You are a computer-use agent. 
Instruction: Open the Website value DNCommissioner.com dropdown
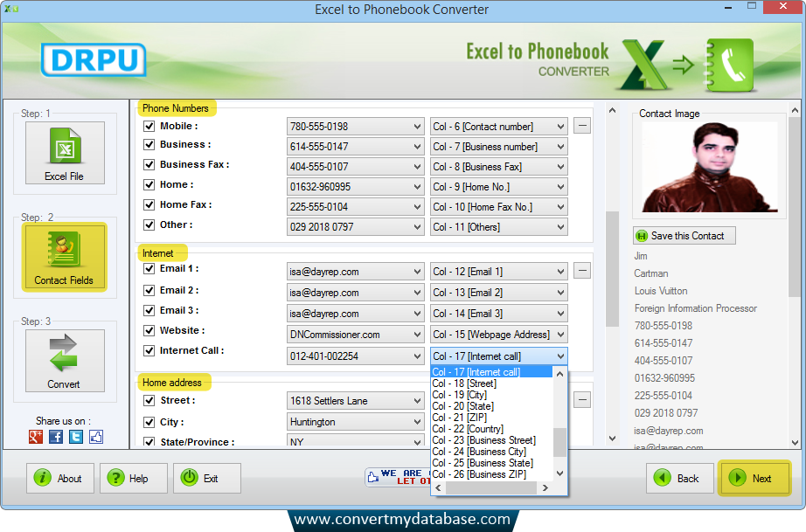point(355,335)
